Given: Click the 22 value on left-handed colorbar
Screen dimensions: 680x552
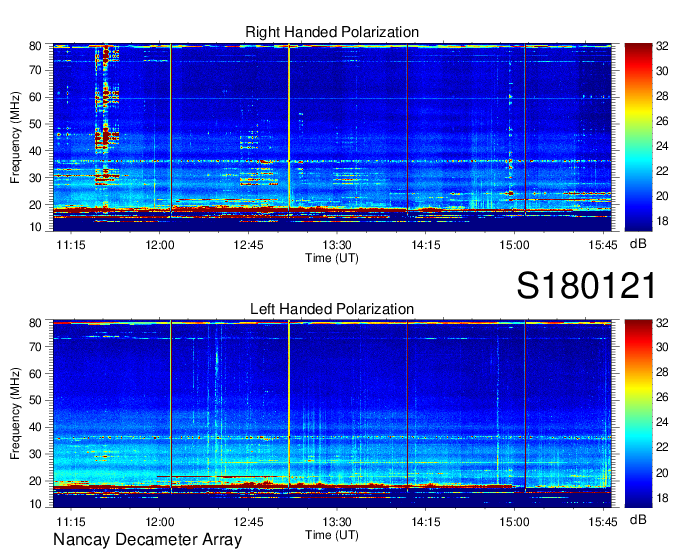Looking at the screenshot, I should (x=662, y=447).
